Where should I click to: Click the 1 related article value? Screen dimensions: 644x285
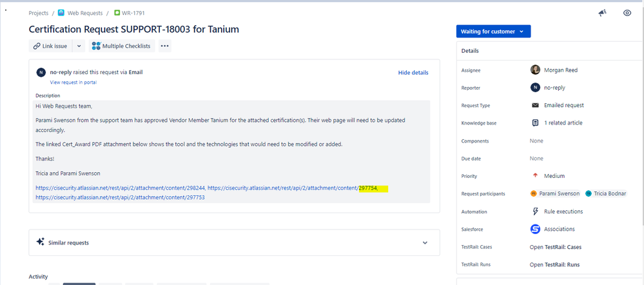(563, 123)
